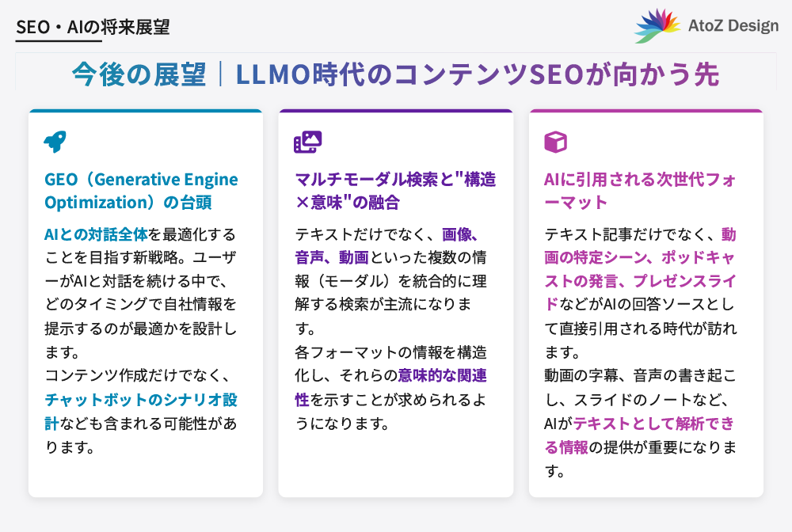Click the purple gradient bar atop the middle card
The width and height of the screenshot is (792, 532).
(396, 112)
